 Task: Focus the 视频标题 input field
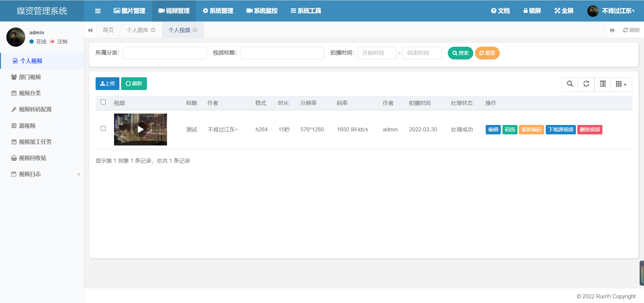point(282,53)
